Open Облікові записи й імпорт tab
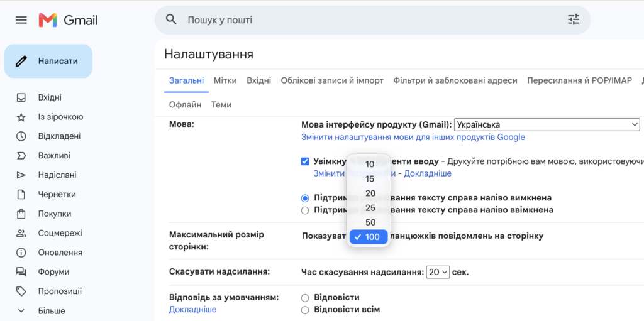This screenshot has width=644, height=321. [332, 80]
